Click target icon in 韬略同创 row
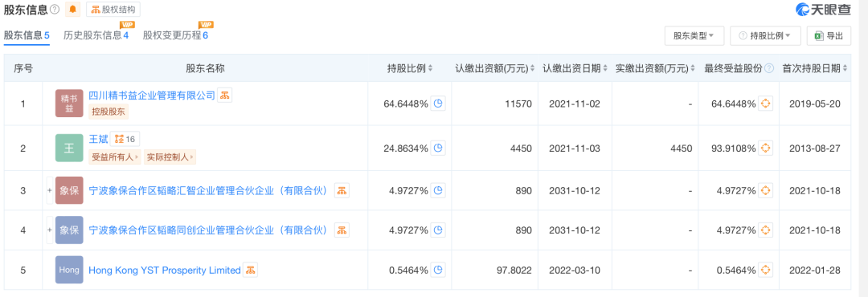This screenshot has width=868, height=297. [x=765, y=230]
